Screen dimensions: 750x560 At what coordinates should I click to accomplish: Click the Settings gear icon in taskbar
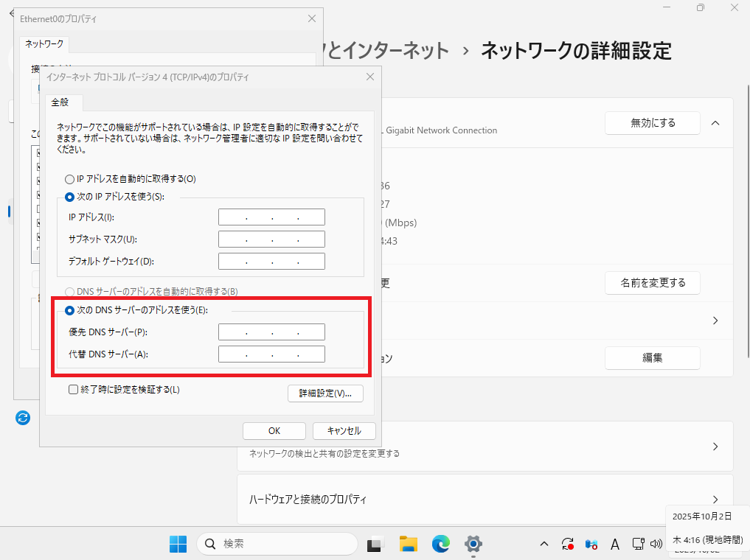click(x=473, y=545)
